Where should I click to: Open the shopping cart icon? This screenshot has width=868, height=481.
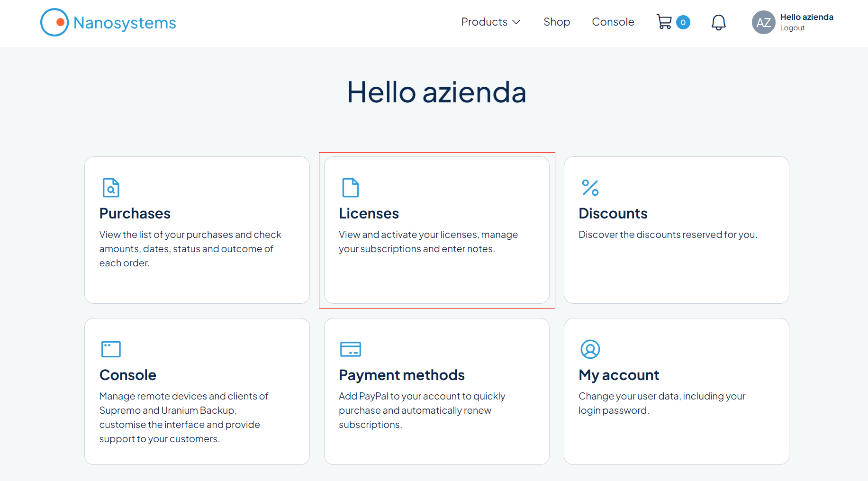(664, 22)
